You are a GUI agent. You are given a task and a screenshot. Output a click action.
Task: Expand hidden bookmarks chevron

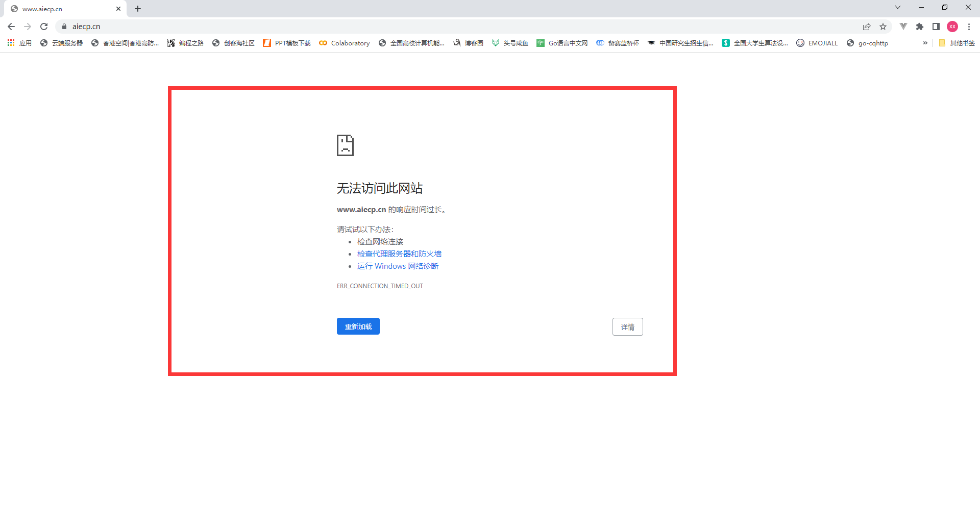(925, 43)
